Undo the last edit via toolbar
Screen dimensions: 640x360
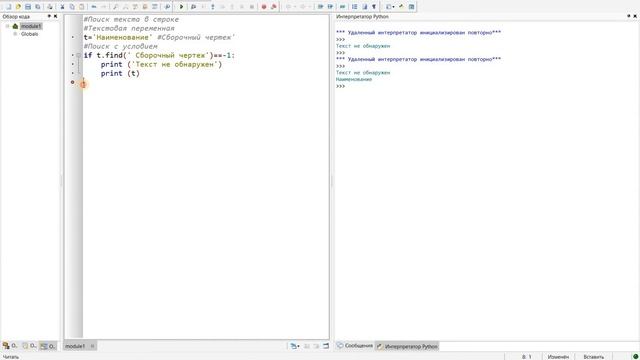pos(94,7)
